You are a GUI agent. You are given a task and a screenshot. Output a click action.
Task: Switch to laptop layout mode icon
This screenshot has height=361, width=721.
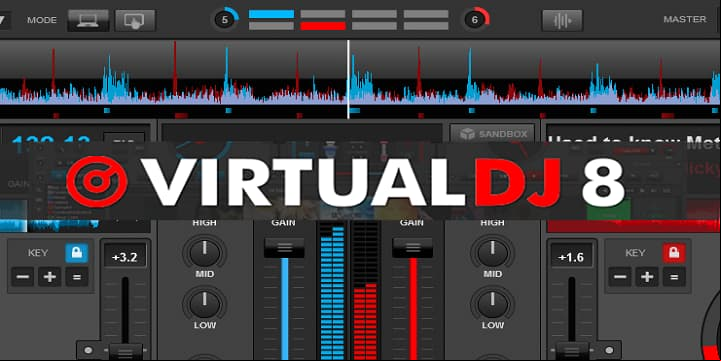88,21
